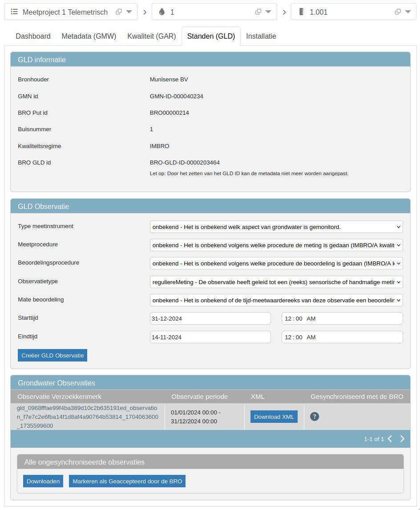Screen dimensions: 420x510
Task: Expand the Meetproject 1 Telemetrisch dropdown arrow
Action: pyautogui.click(x=129, y=12)
